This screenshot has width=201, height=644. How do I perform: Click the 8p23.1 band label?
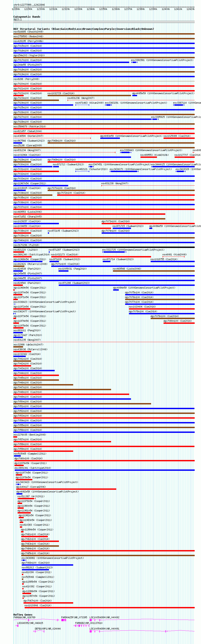[x=17, y=19]
